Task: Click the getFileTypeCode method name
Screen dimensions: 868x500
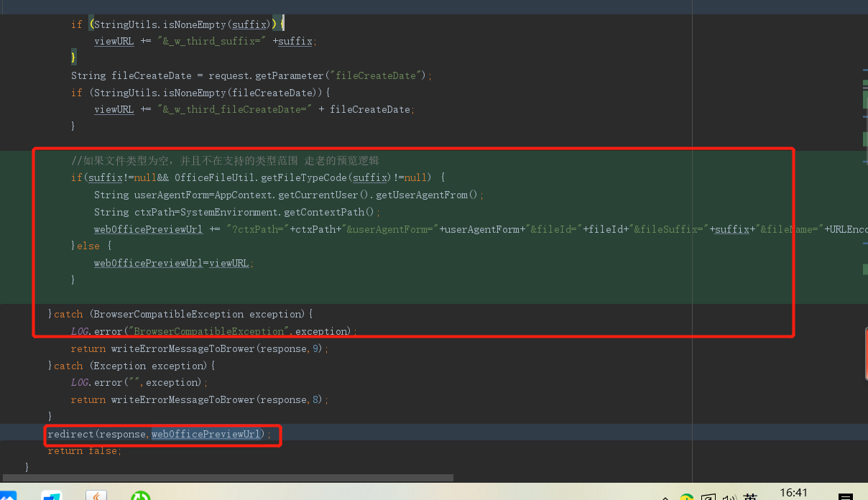Action: [304, 177]
